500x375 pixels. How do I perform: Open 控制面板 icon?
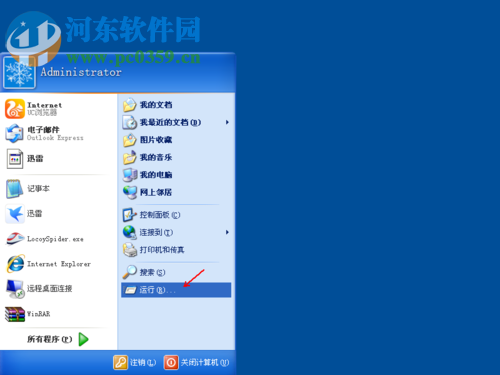point(130,215)
